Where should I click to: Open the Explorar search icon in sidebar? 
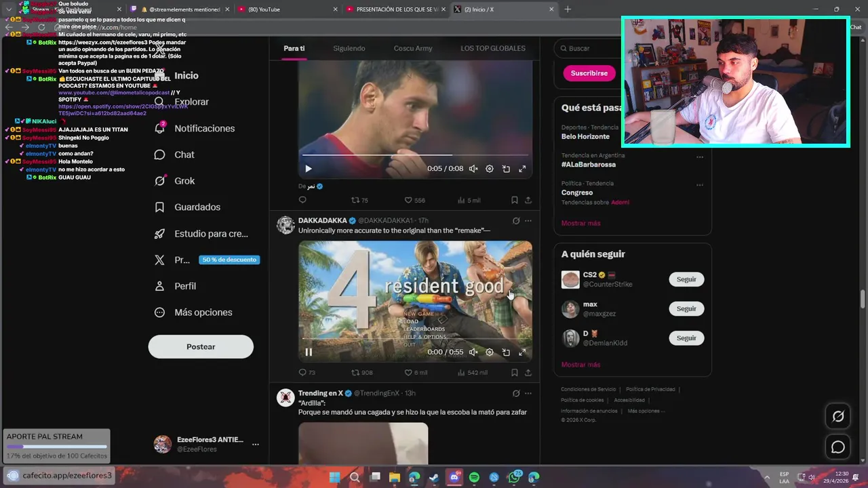[x=159, y=102]
